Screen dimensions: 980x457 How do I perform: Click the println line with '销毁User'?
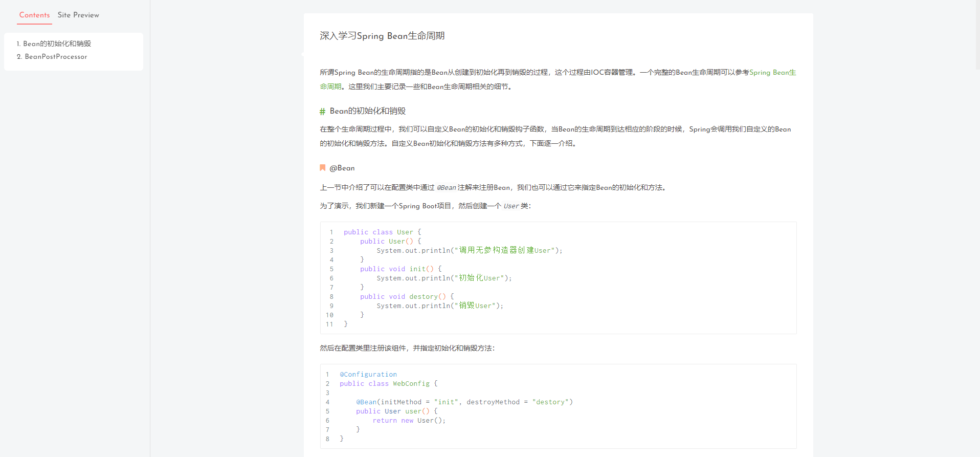pyautogui.click(x=440, y=306)
